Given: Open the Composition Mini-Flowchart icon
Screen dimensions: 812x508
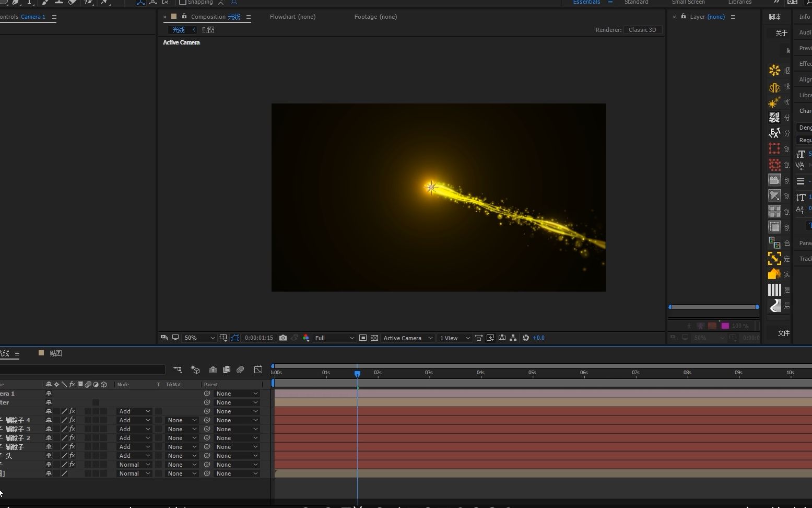Looking at the screenshot, I should coord(178,370).
